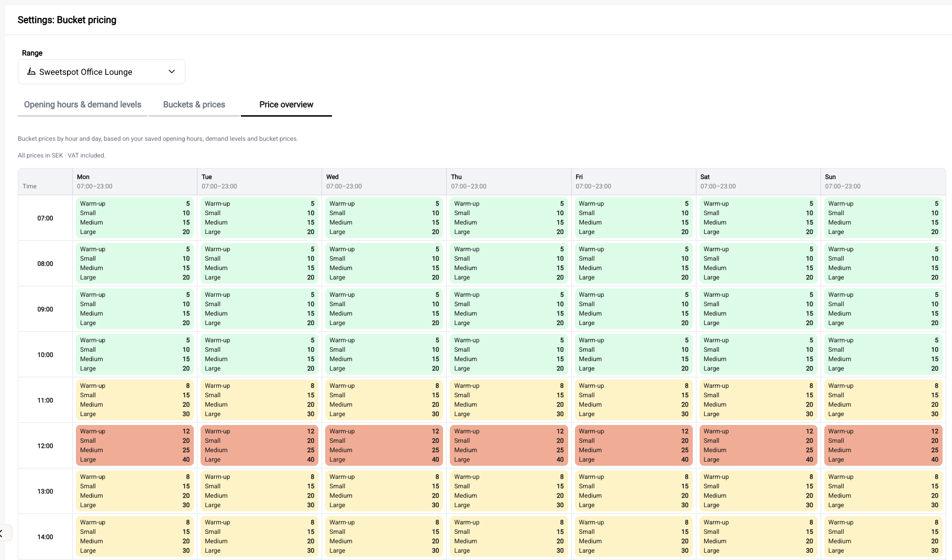Viewport: 952px width, 560px height.
Task: Expand the Range dropdown chevron
Action: point(172,72)
